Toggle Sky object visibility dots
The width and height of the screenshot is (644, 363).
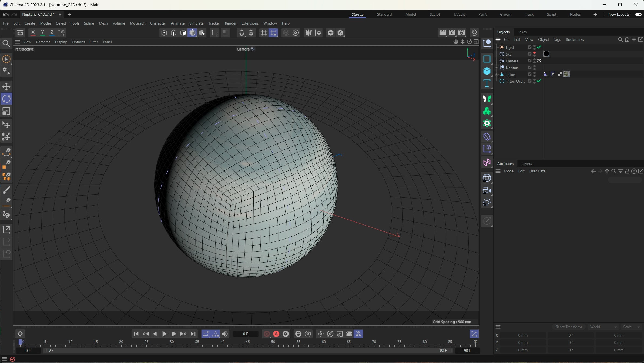click(534, 54)
